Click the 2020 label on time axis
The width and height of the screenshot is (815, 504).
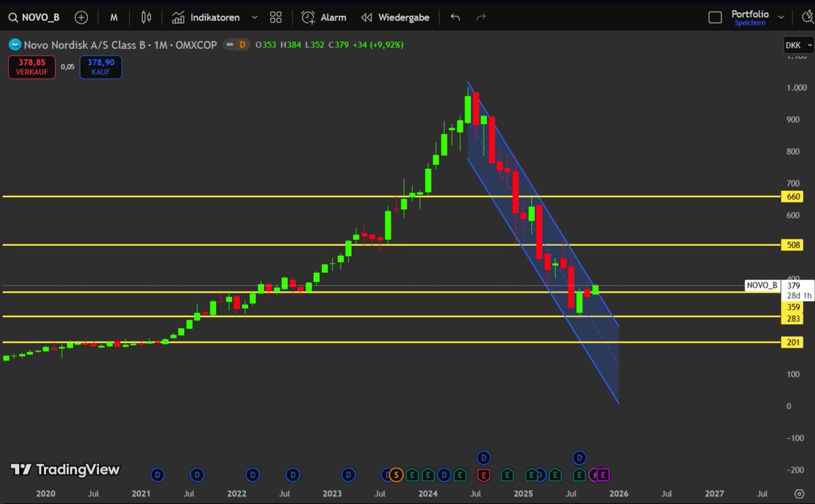point(46,493)
